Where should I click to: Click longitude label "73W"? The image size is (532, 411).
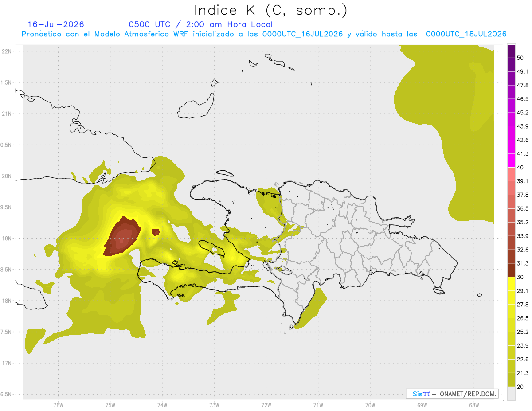click(214, 405)
